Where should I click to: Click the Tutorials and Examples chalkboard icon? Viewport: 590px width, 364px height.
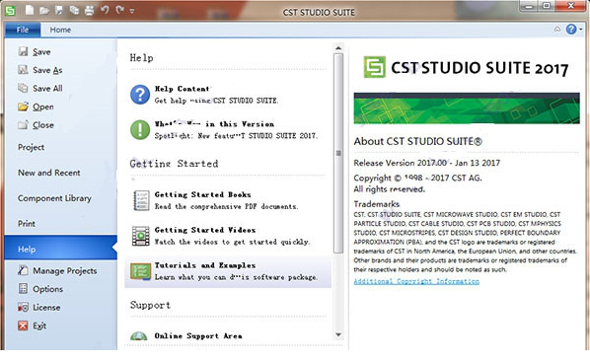141,271
